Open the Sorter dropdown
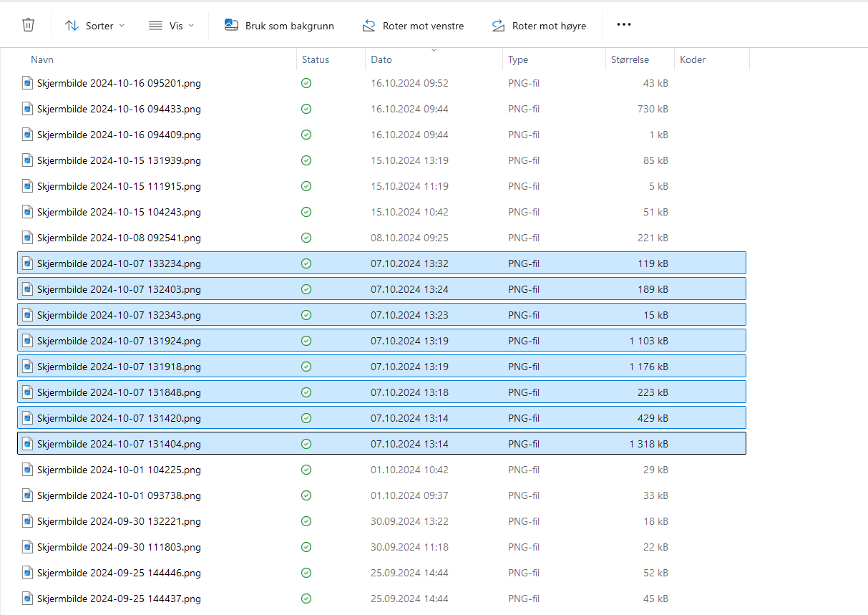This screenshot has width=868, height=615. 94,26
